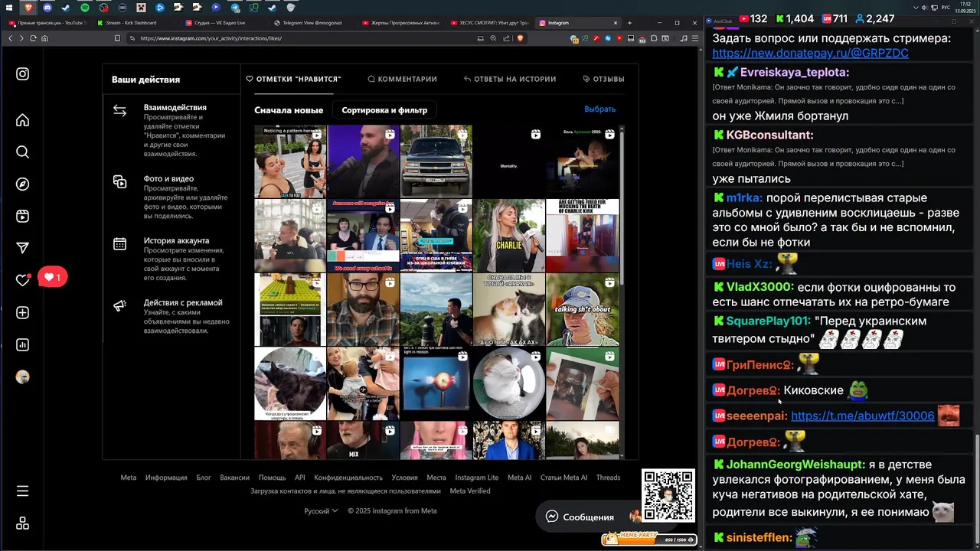
Task: Switch to ОТВЕТЫ НА ИСТОРИИ tab
Action: coord(510,79)
